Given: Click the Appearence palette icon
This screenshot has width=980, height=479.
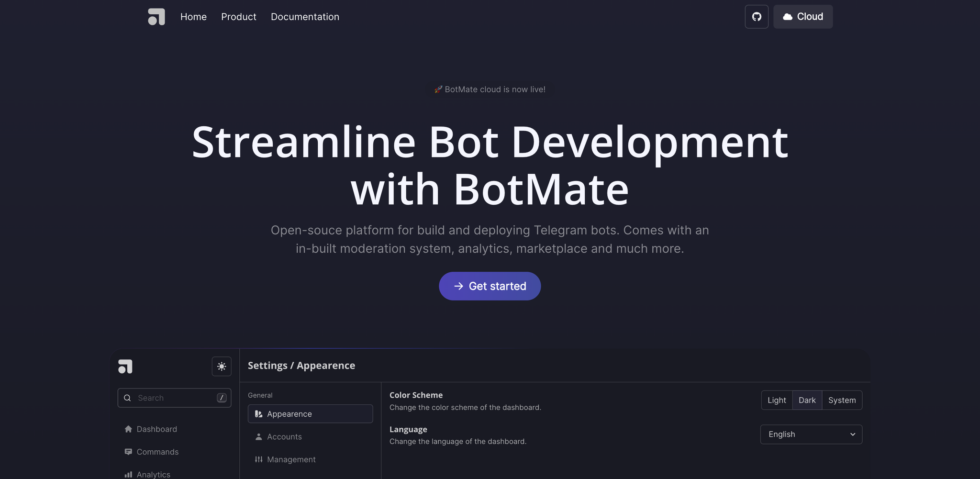Looking at the screenshot, I should 258,413.
